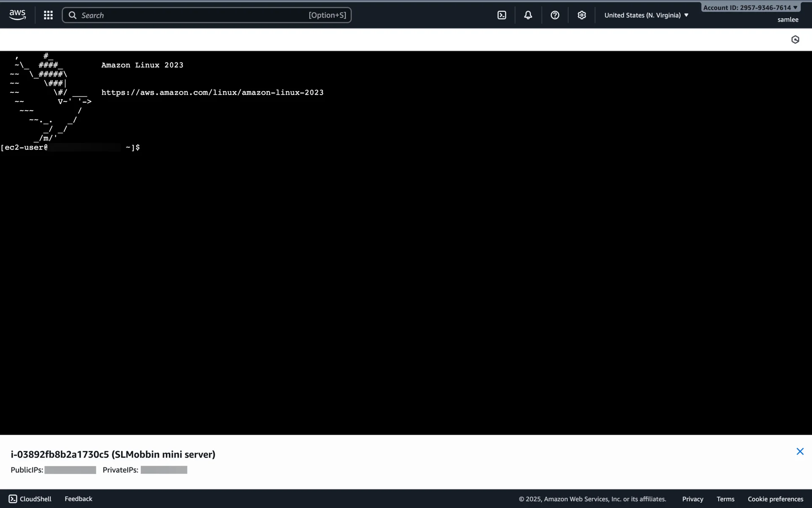Open Cookie preferences
Image resolution: width=812 pixels, height=508 pixels.
(775, 499)
